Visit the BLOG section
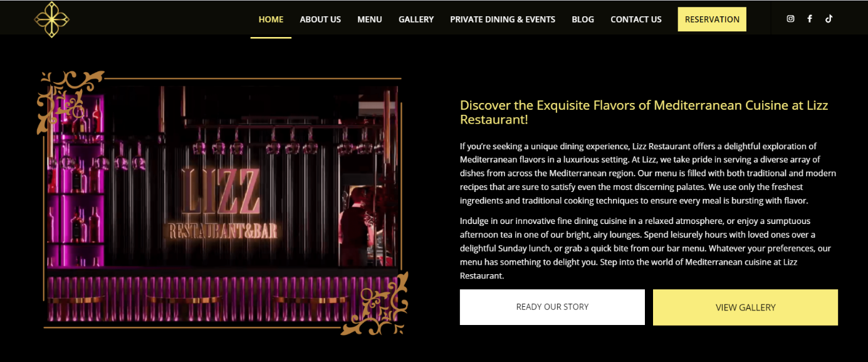Viewport: 868px width, 362px height. (583, 19)
